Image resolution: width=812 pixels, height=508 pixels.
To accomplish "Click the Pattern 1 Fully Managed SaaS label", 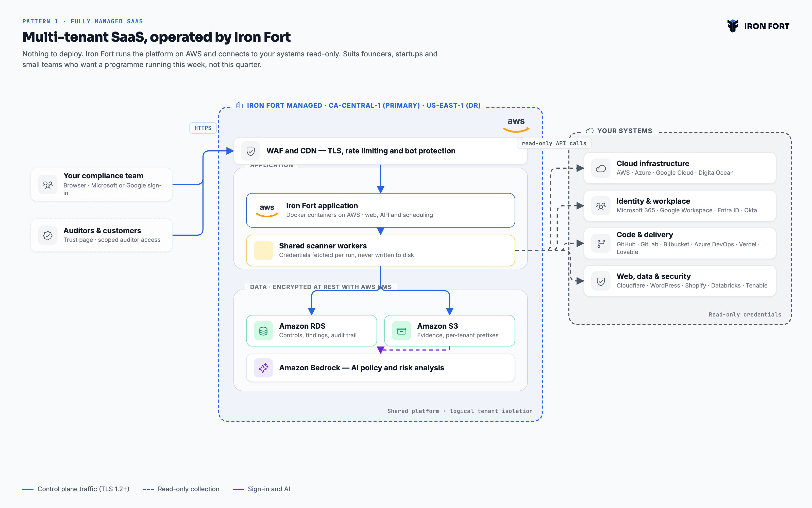I will click(x=82, y=22).
